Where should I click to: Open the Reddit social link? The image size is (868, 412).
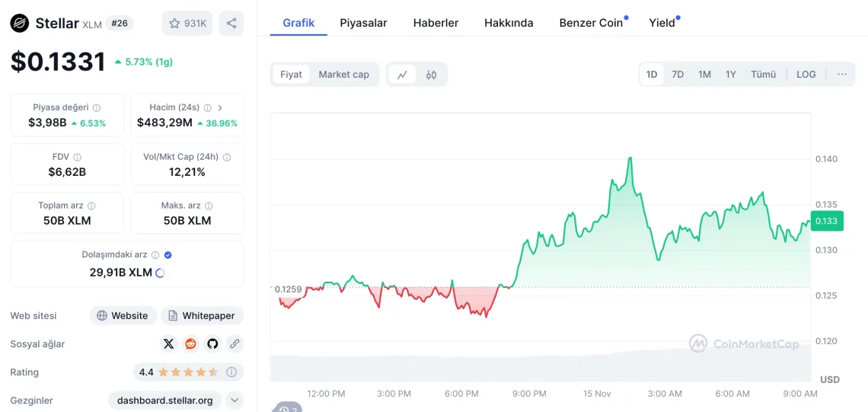pos(190,344)
